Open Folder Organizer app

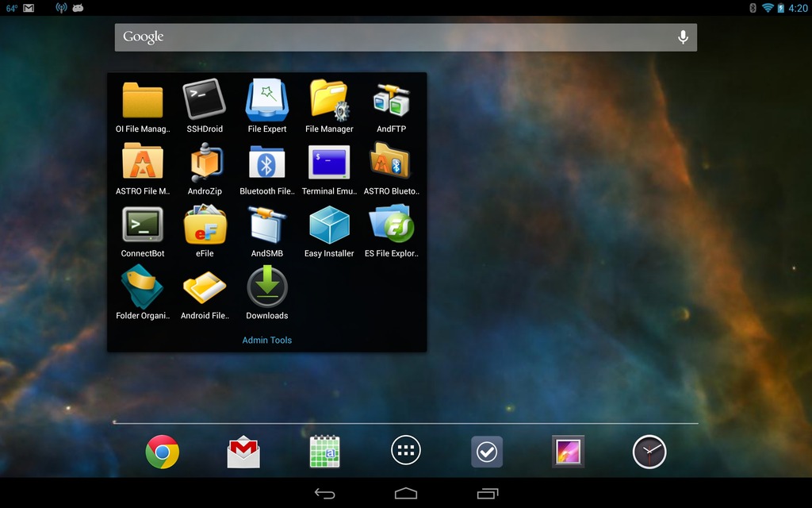(143, 292)
